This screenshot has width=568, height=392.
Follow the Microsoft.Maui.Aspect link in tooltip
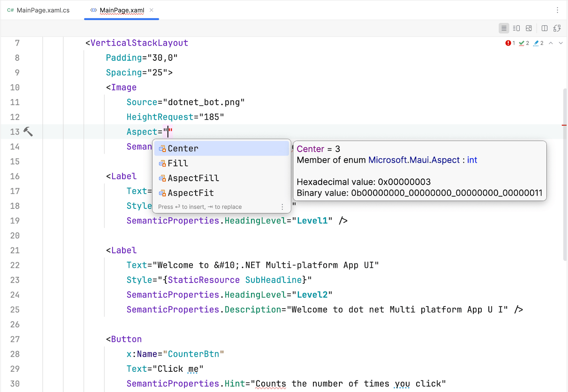click(414, 160)
